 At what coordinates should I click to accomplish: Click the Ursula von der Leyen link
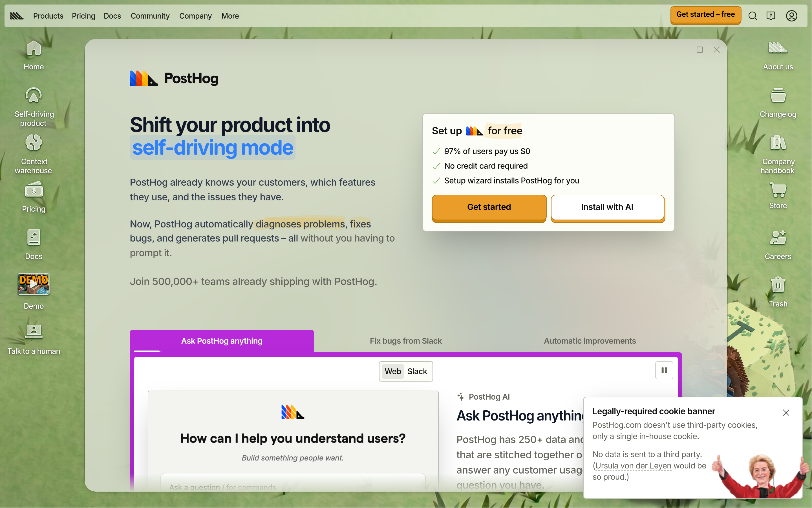pyautogui.click(x=633, y=466)
